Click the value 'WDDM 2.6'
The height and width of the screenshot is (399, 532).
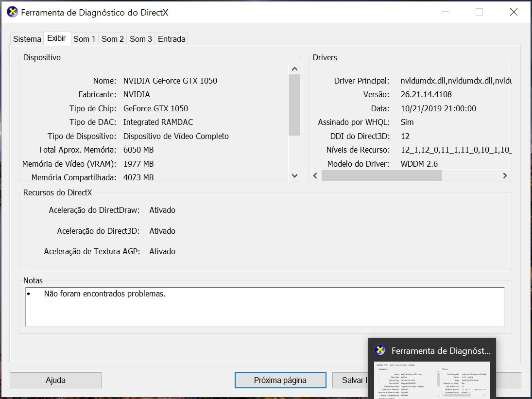click(419, 164)
